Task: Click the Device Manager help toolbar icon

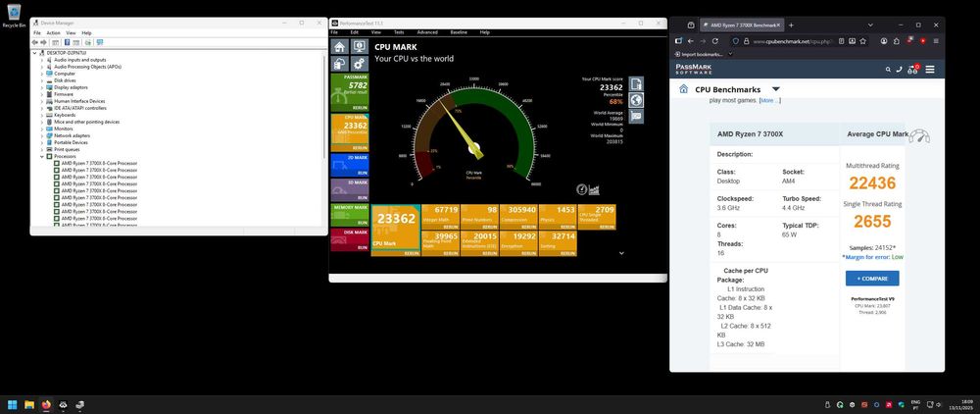Action: (67, 42)
